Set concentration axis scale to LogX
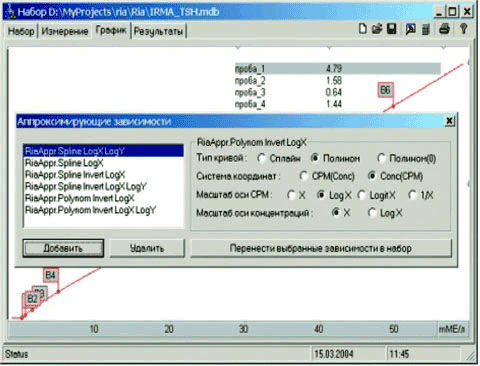Viewport: 480px width, 366px height. pyautogui.click(x=372, y=212)
